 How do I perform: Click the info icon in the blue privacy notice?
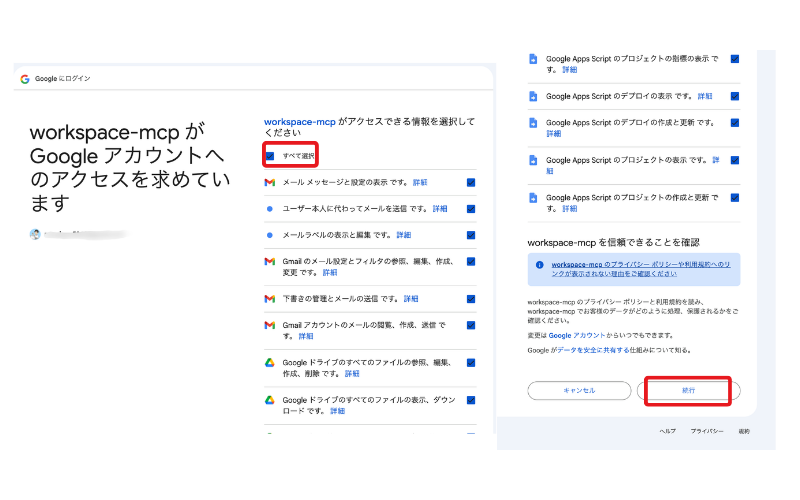[539, 265]
